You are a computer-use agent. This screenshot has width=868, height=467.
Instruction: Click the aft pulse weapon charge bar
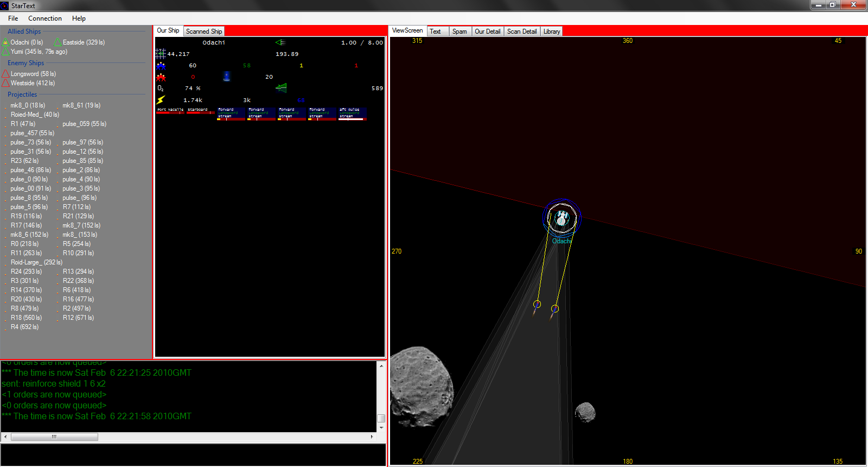(352, 118)
